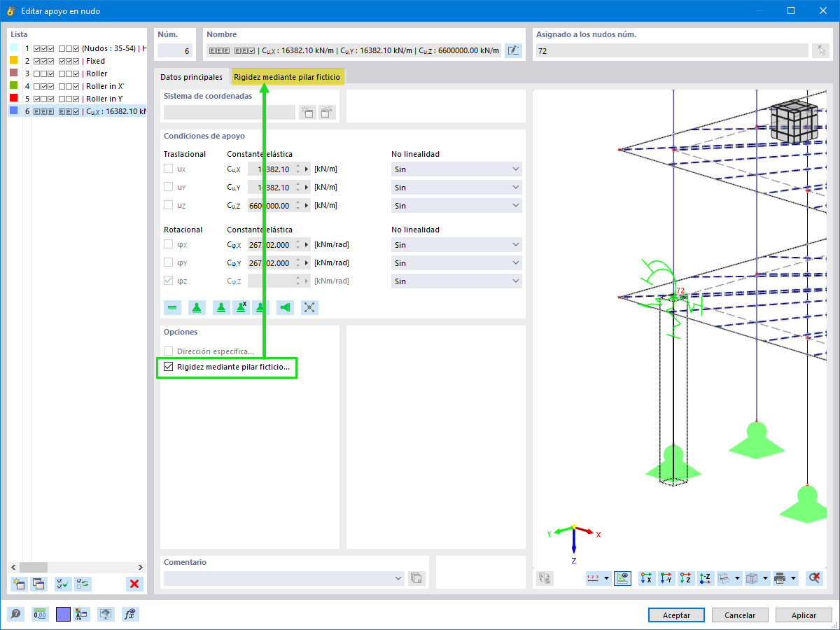Delete selected support with the red X icon

(134, 584)
